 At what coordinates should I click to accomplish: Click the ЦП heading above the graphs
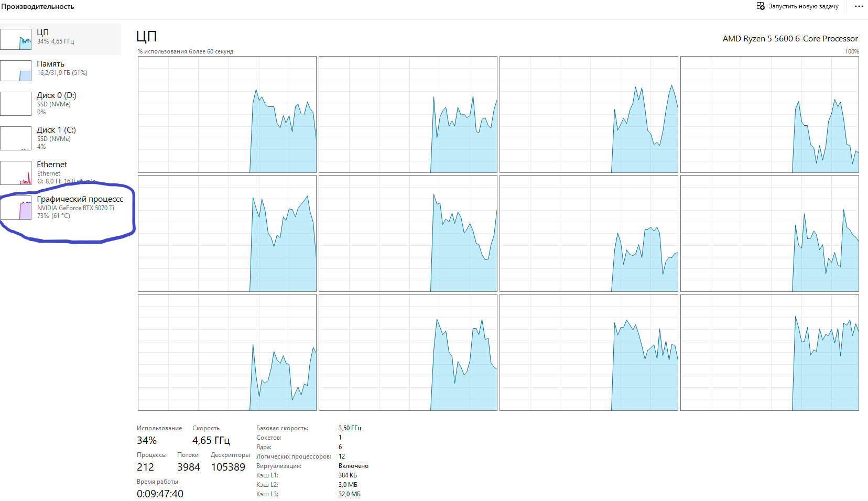pos(147,36)
